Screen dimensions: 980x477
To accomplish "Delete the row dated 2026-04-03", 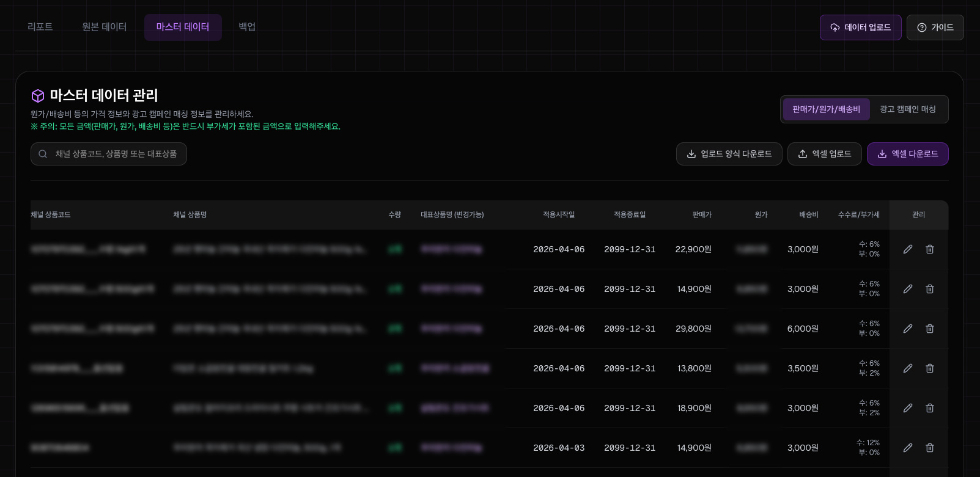I will 930,448.
